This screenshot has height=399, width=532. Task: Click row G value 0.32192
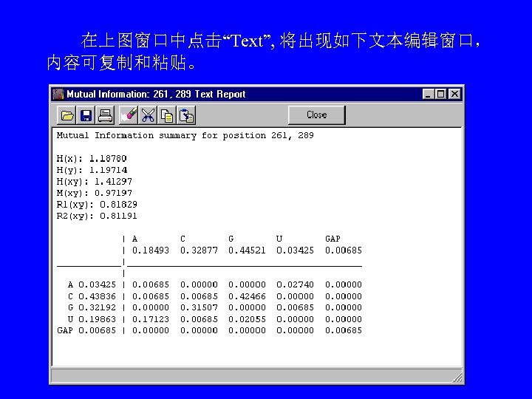(97, 307)
